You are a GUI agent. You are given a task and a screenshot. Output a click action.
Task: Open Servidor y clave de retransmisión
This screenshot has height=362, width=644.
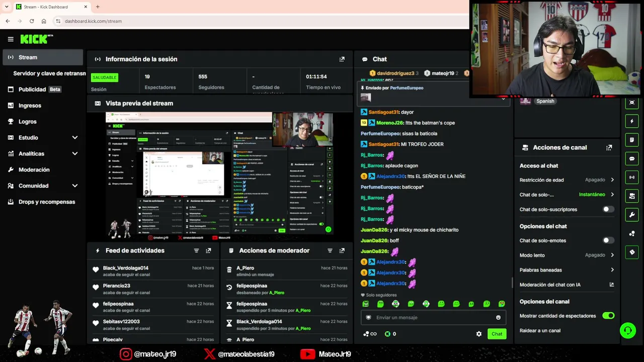49,73
